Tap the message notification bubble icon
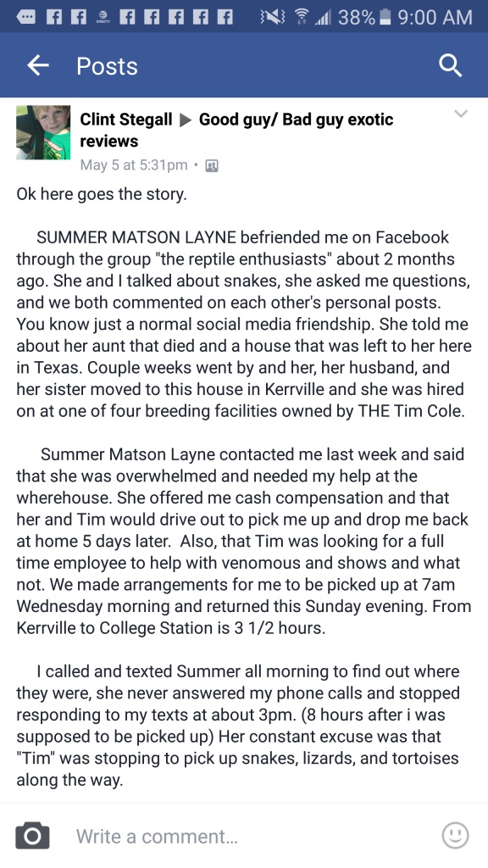 pyautogui.click(x=25, y=17)
